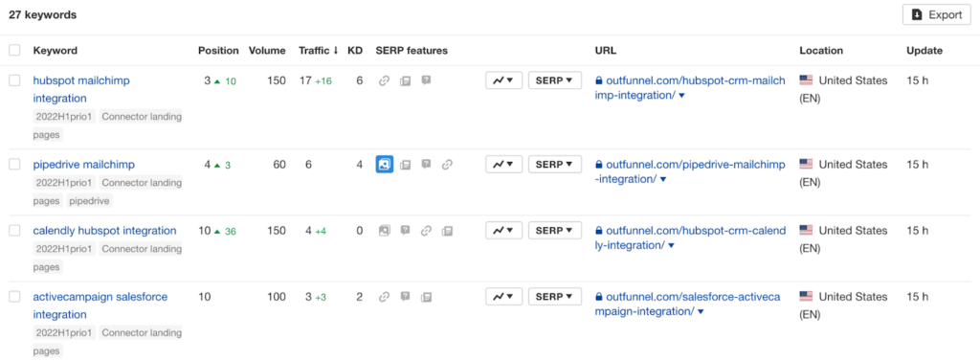Sort by Traffic column header
Screen dimensions: 980x362
tap(318, 51)
